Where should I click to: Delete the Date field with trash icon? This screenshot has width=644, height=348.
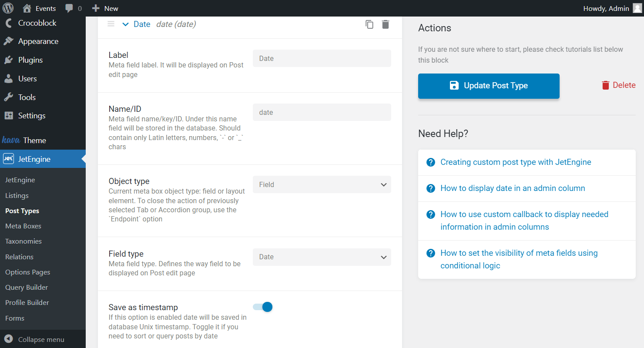[x=385, y=24]
